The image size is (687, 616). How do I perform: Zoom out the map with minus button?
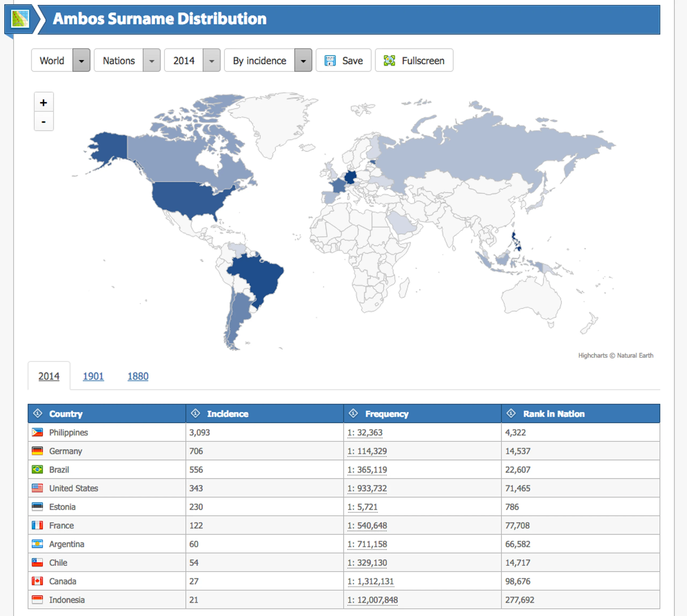tap(44, 122)
